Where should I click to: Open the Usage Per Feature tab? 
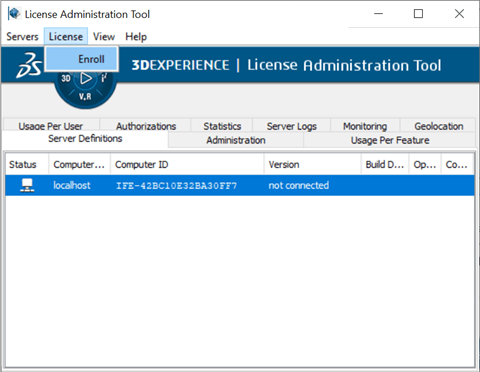pyautogui.click(x=390, y=140)
